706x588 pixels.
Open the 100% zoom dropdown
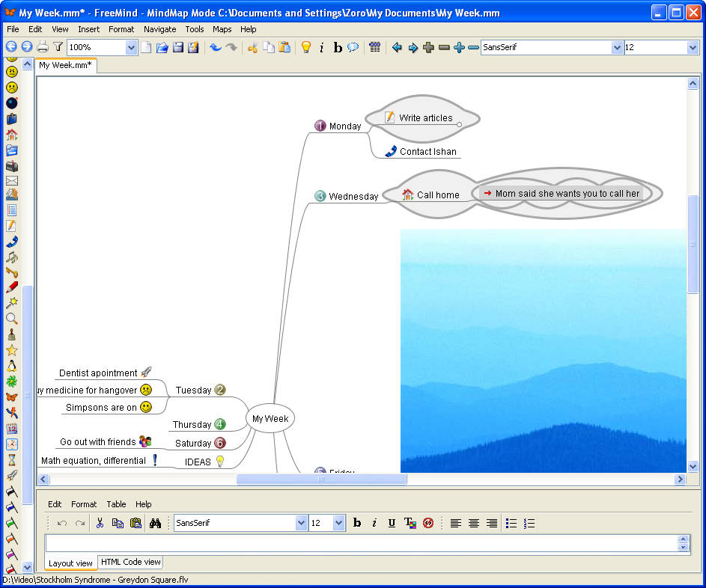pos(132,47)
